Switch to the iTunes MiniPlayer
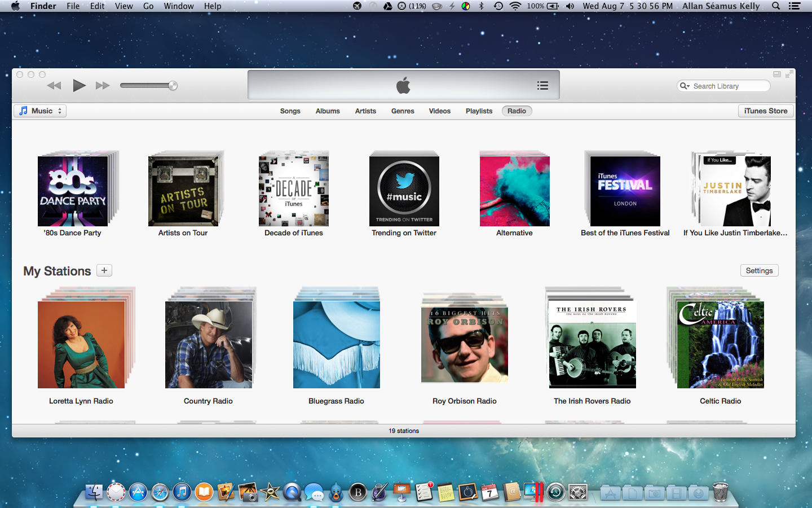 777,74
